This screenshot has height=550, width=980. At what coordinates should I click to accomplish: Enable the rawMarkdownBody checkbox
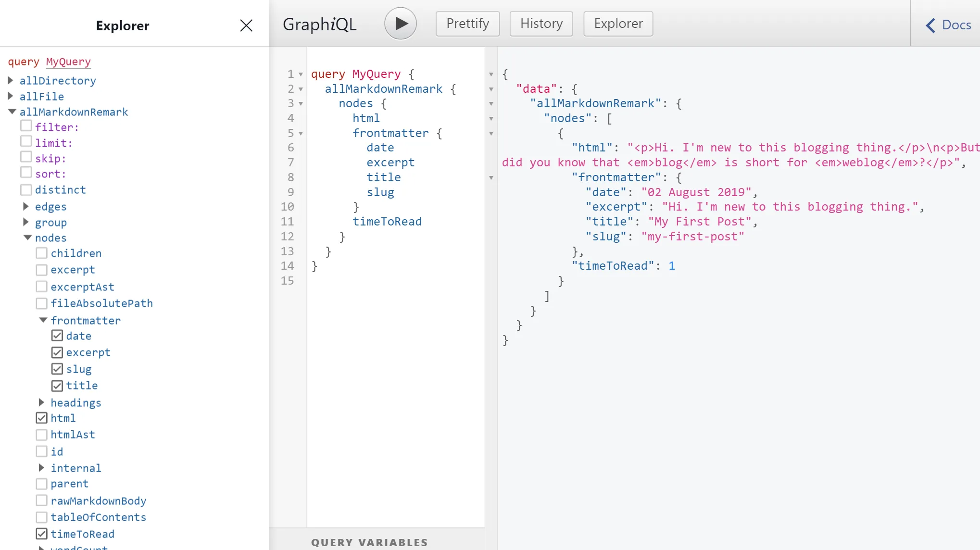[42, 500]
